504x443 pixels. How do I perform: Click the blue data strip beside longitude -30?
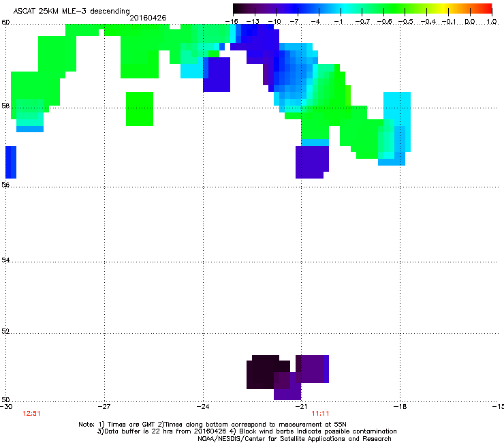11,162
